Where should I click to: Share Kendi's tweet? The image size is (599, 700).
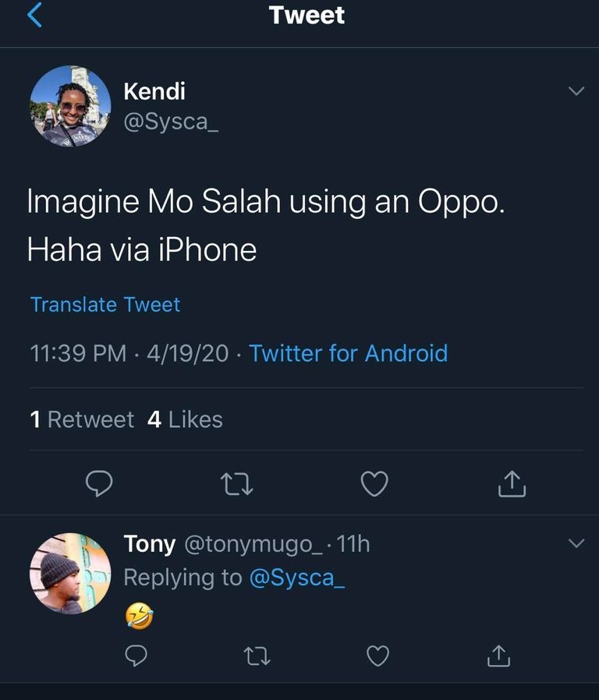click(512, 483)
